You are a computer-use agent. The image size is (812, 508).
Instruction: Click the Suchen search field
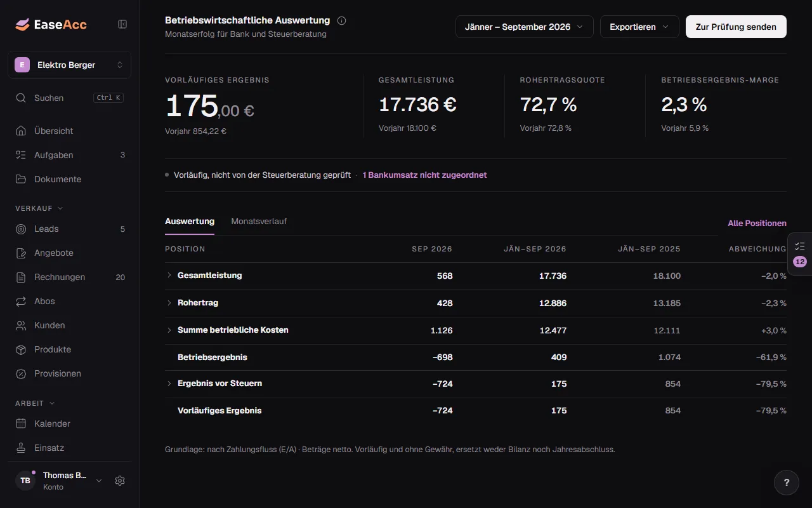tap(69, 98)
